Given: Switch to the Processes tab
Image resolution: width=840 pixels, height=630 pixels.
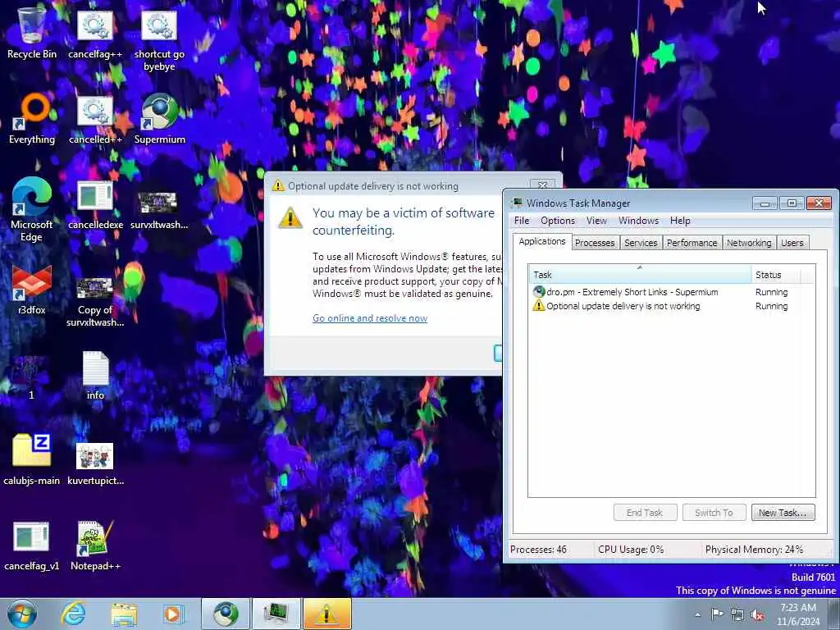Looking at the screenshot, I should 595,243.
